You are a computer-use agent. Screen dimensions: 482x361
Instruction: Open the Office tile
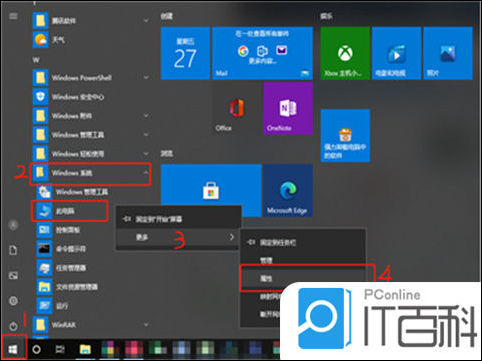pyautogui.click(x=237, y=108)
